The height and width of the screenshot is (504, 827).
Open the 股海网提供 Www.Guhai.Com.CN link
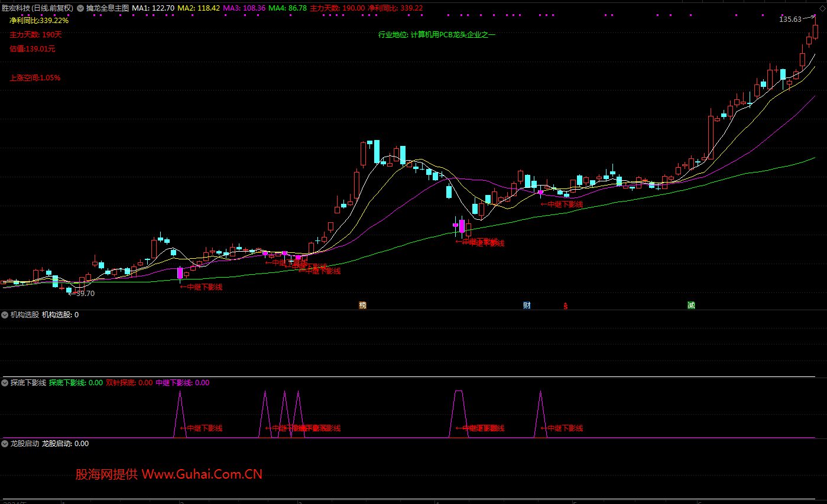[x=169, y=474]
